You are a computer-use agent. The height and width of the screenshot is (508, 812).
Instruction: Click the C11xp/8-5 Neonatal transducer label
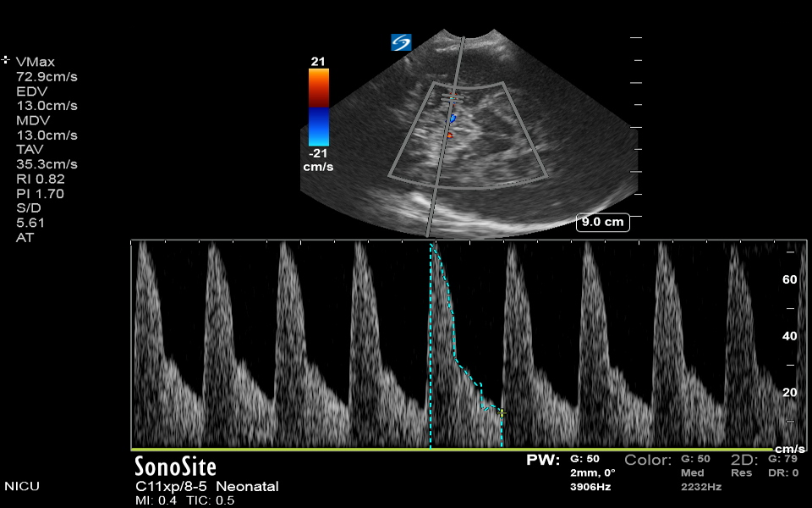(206, 487)
